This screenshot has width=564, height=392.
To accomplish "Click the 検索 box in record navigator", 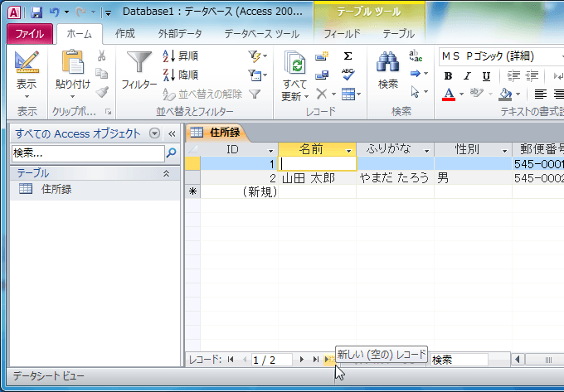I will pyautogui.click(x=459, y=360).
